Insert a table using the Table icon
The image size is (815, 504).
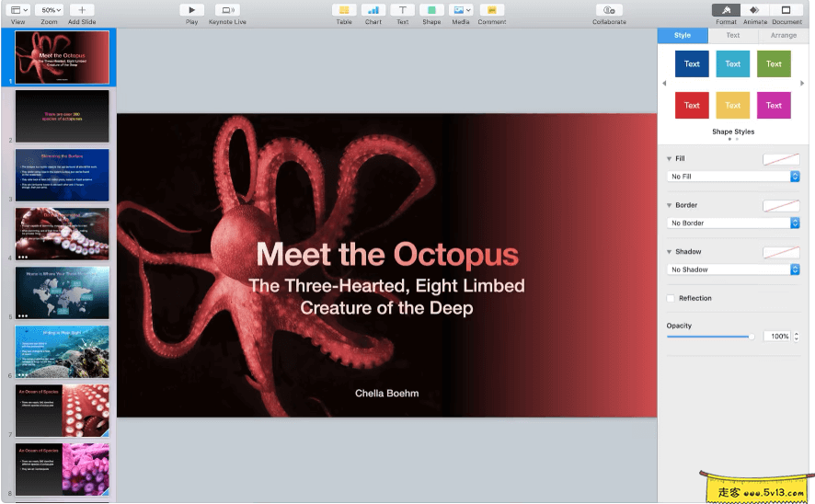pyautogui.click(x=343, y=10)
